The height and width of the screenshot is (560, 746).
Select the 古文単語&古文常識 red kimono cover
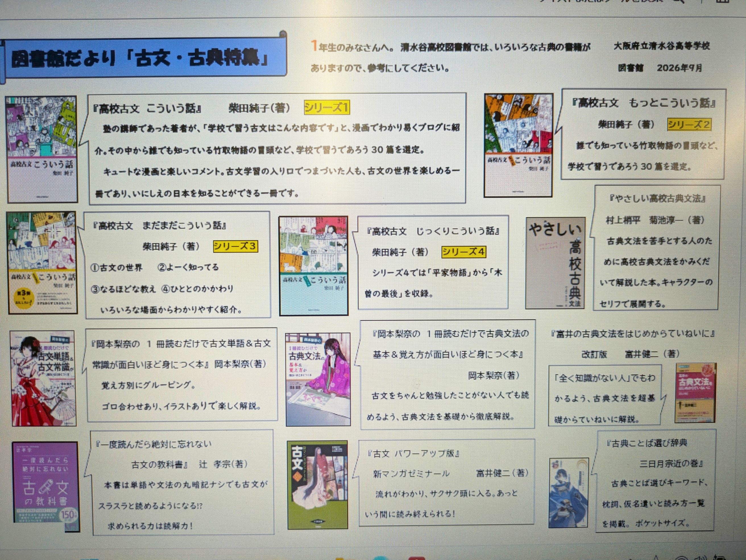[43, 379]
